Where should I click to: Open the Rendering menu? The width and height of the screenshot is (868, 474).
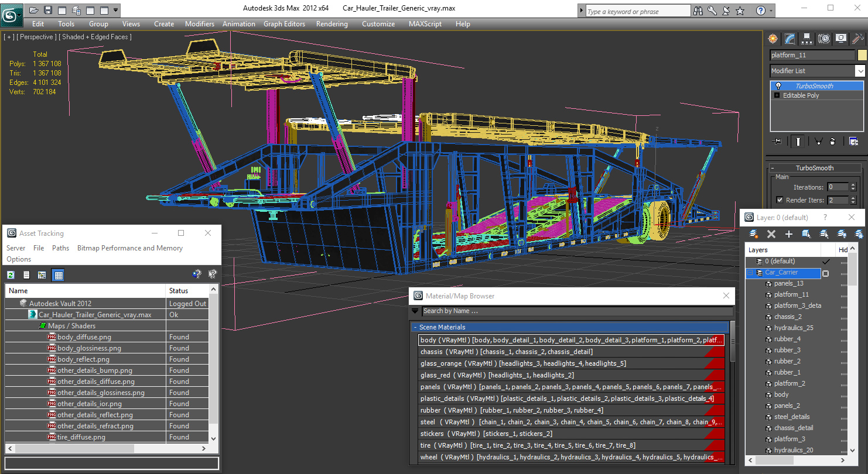[x=332, y=24]
